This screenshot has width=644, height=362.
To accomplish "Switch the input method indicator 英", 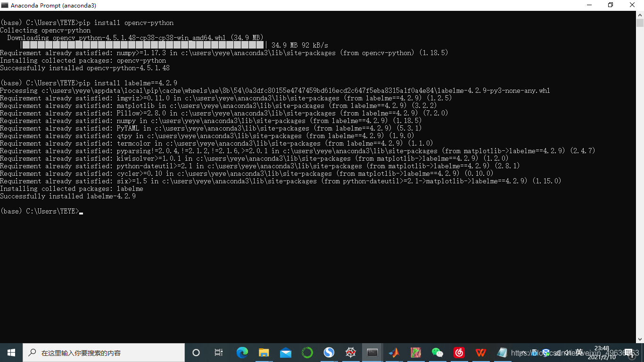I will tap(579, 353).
